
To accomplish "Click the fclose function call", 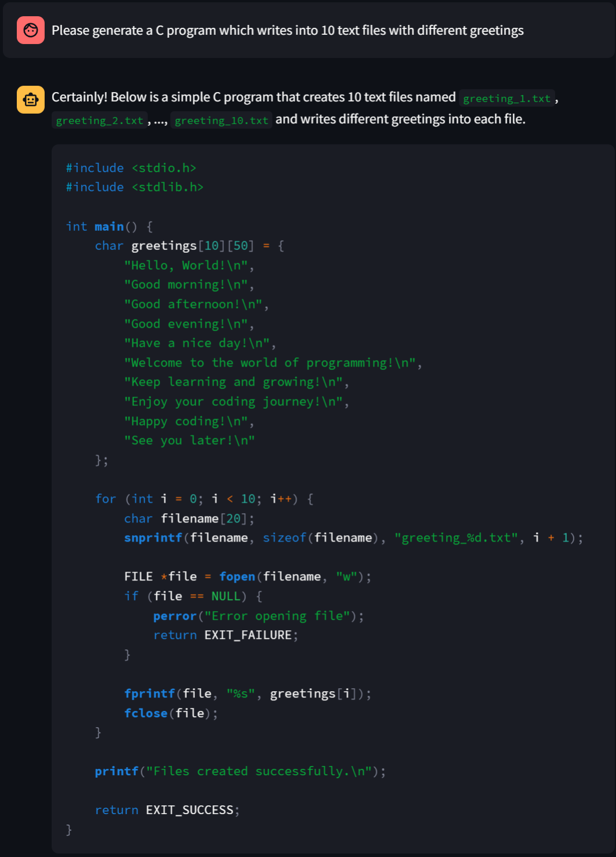I will (x=146, y=714).
